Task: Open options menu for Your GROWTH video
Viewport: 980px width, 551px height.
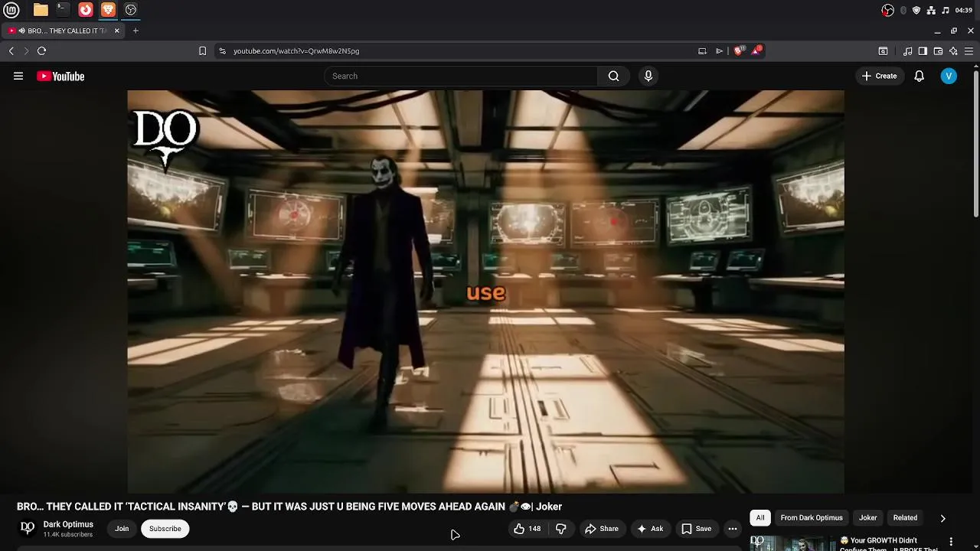Action: tap(951, 542)
